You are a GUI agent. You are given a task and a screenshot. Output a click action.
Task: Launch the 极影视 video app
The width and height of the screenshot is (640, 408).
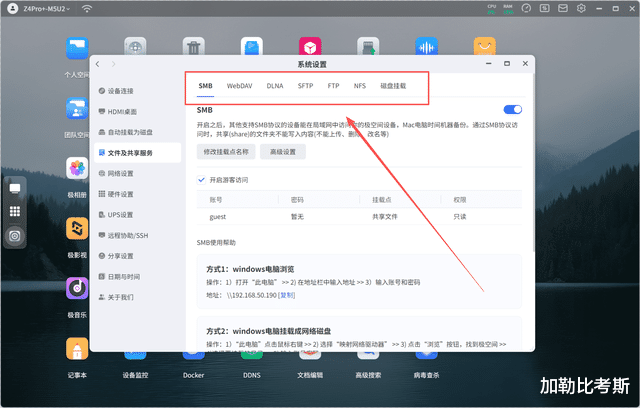coord(77,228)
